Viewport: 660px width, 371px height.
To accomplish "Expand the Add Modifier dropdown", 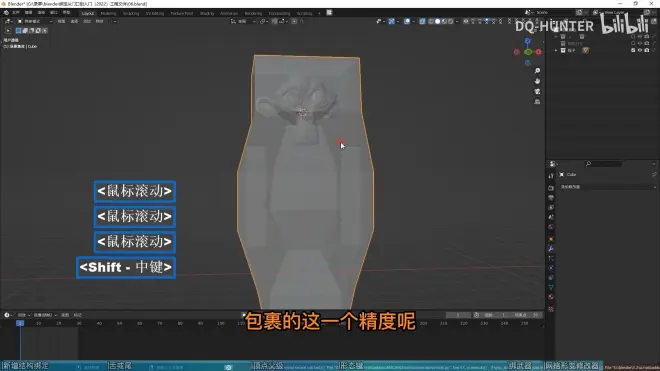I will [607, 187].
